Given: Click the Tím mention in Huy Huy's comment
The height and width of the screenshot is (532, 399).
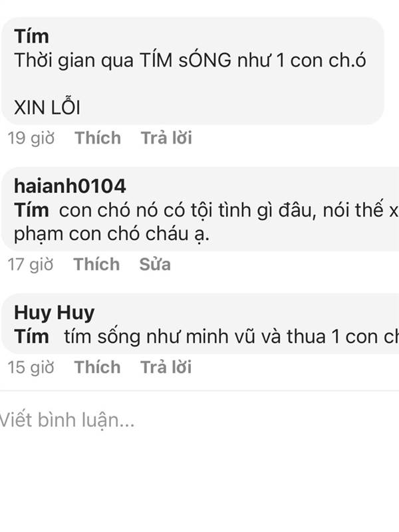Looking at the screenshot, I should pos(31,336).
